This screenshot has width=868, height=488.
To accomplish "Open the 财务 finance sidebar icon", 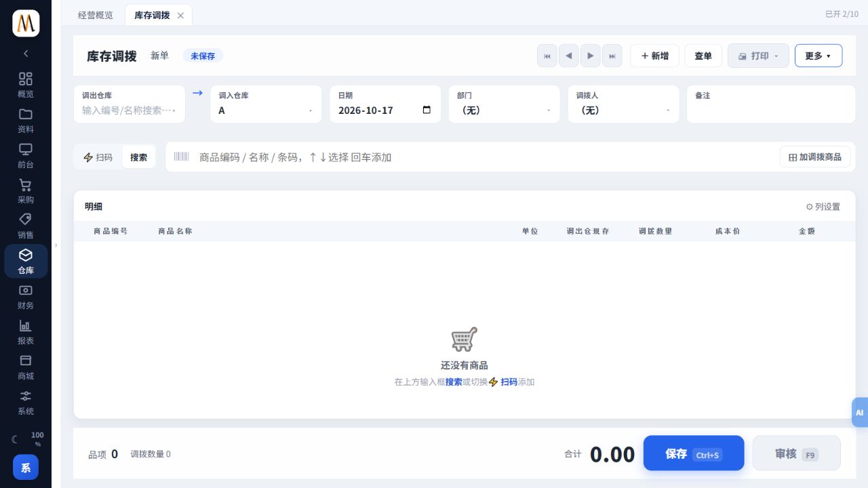I will pos(26,296).
